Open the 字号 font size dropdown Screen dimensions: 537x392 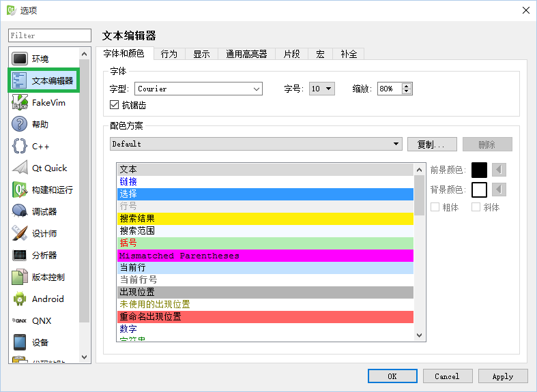(321, 89)
